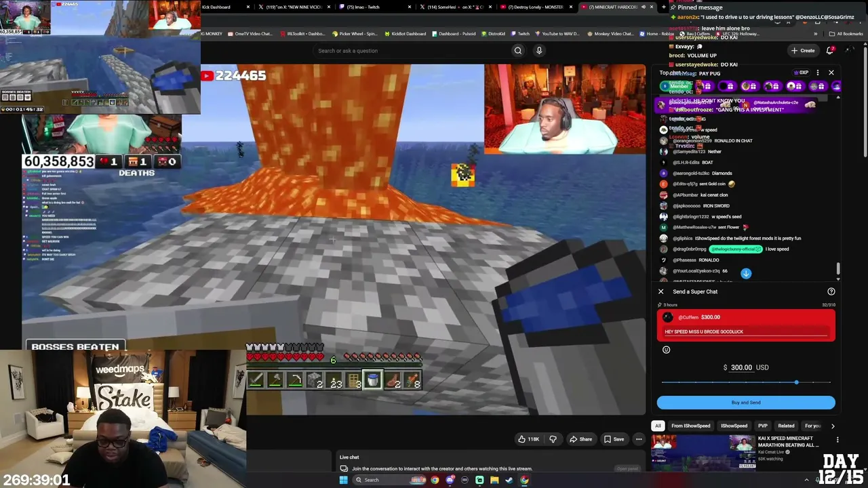Open OmeTV Video Chat bookmark
The width and height of the screenshot is (868, 488).
click(250, 34)
